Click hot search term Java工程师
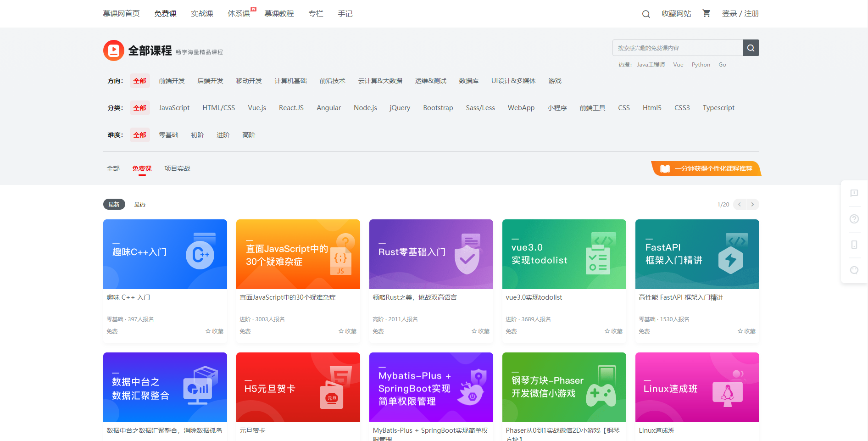The height and width of the screenshot is (441, 868). pyautogui.click(x=651, y=65)
